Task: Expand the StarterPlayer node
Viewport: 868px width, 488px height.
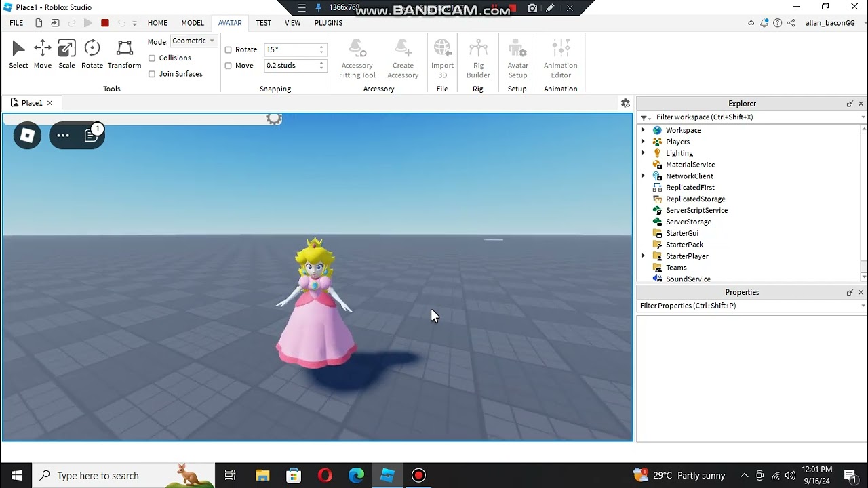Action: [643, 256]
